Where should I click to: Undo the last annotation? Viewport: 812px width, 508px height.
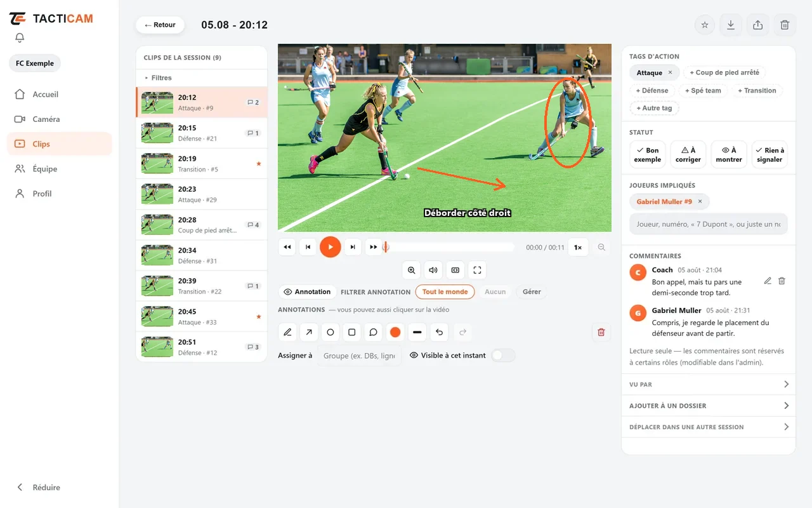[439, 332]
